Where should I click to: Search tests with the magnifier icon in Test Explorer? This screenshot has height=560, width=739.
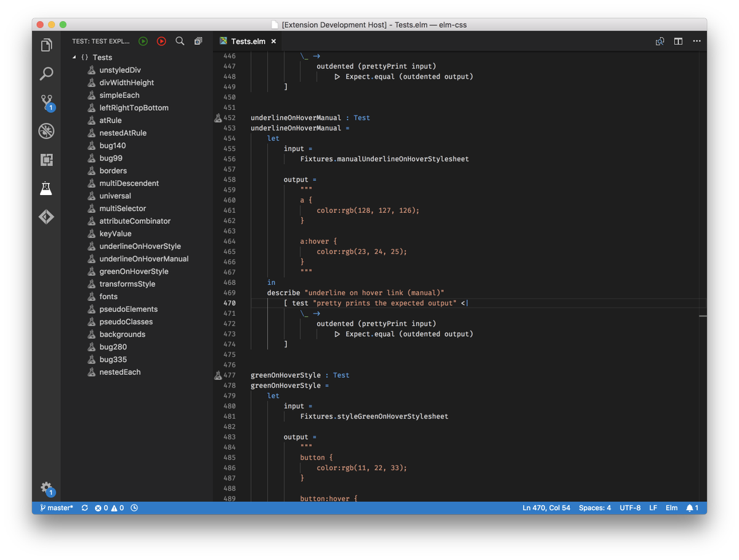pyautogui.click(x=180, y=41)
